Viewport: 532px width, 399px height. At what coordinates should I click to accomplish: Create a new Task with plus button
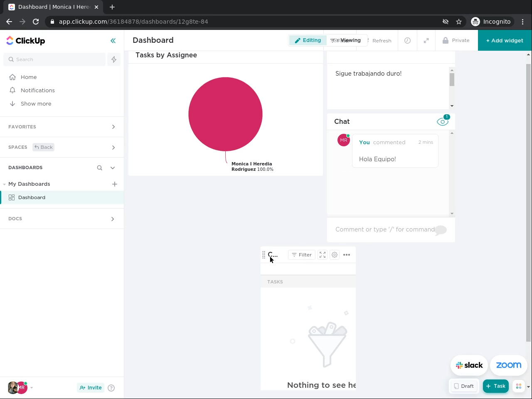[496, 386]
